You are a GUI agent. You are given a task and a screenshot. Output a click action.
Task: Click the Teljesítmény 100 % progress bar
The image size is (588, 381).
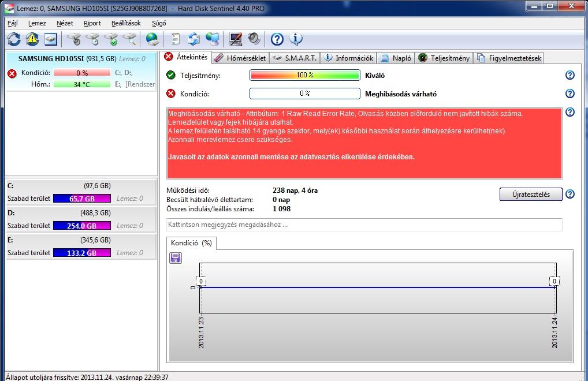click(305, 75)
